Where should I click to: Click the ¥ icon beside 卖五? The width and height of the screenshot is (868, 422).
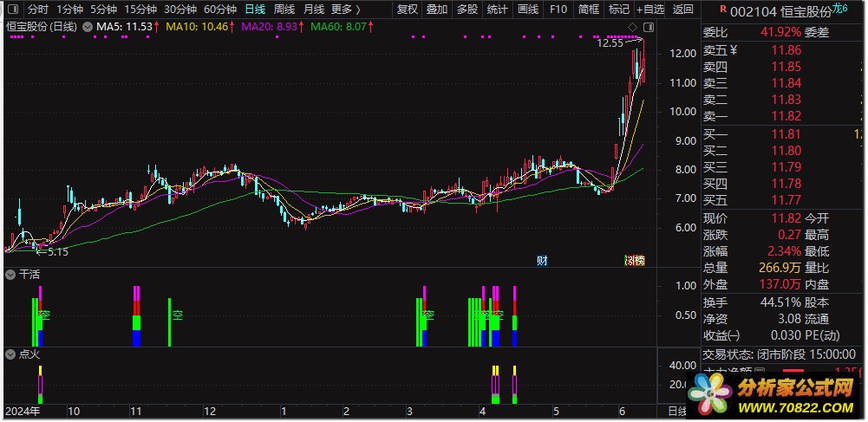(734, 50)
